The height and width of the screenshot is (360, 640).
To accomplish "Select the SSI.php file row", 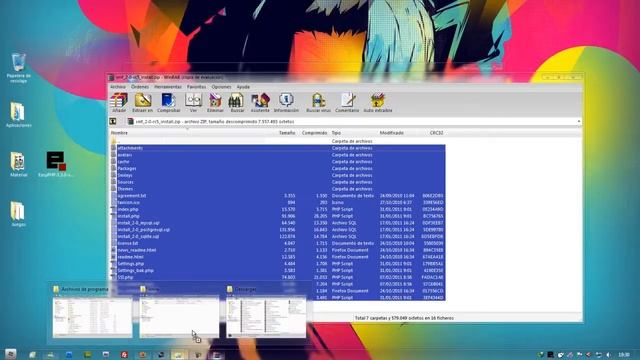I will point(278,277).
